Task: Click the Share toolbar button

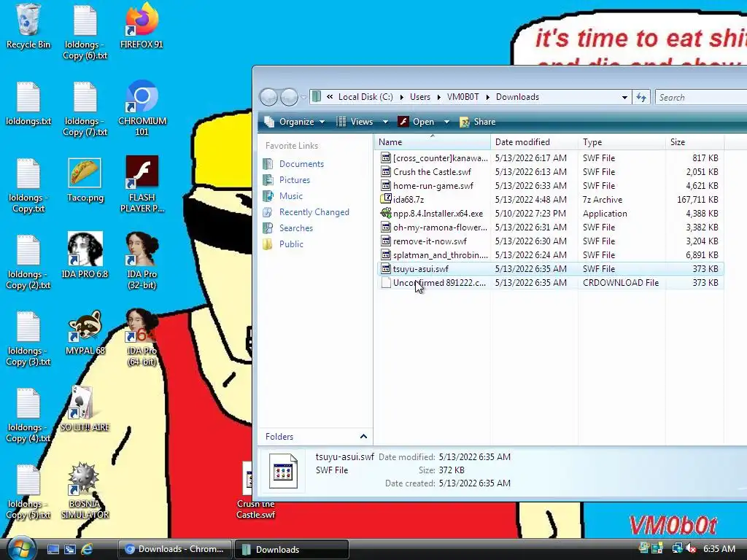Action: pyautogui.click(x=478, y=122)
